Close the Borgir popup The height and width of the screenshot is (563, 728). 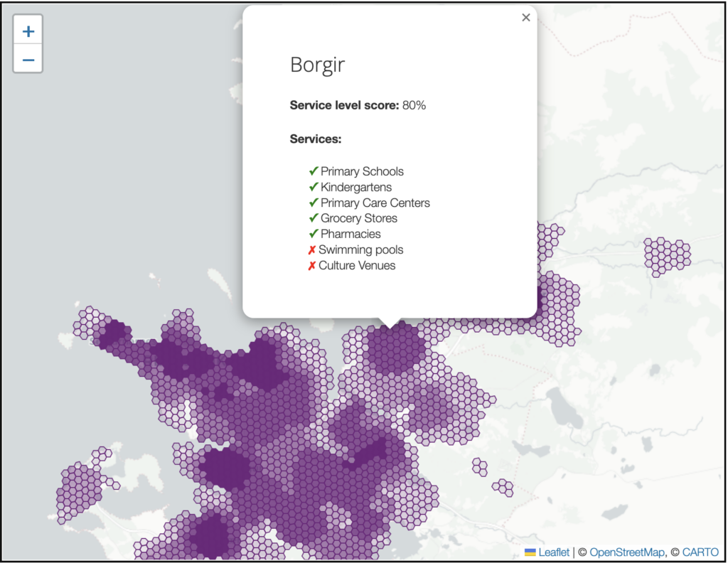(x=526, y=18)
